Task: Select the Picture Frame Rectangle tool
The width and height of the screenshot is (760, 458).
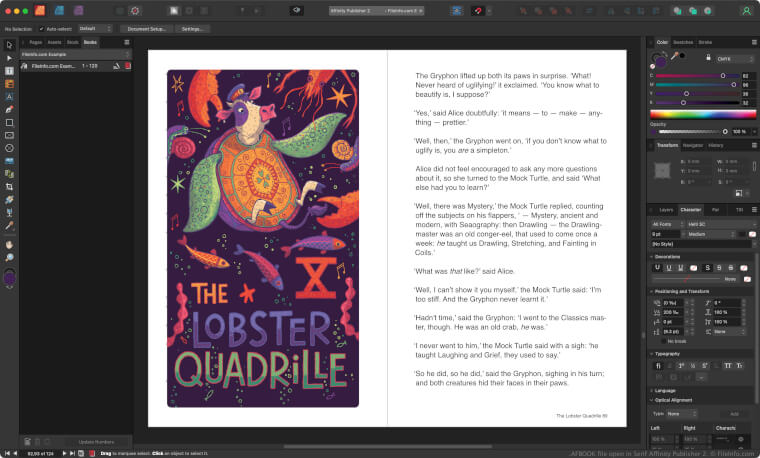Action: click(x=9, y=135)
